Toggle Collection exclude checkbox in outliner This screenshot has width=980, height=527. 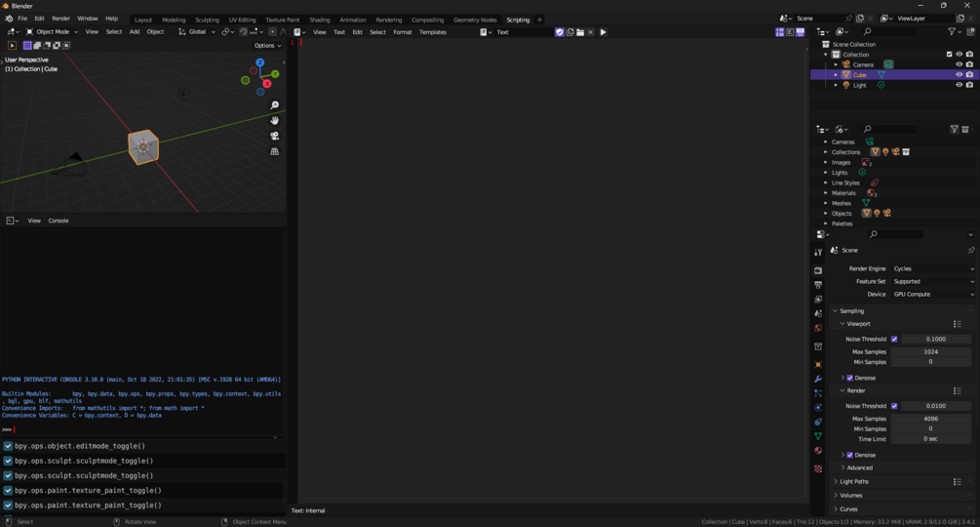tap(950, 55)
